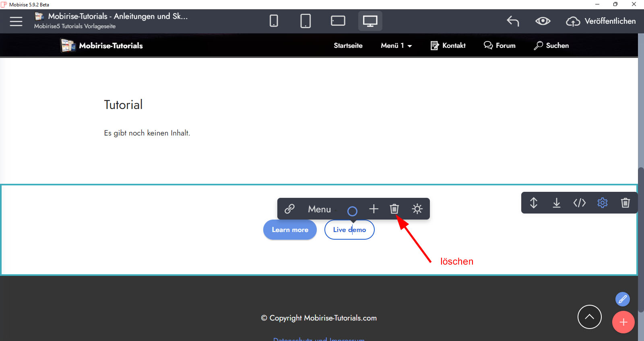
Task: Click the undo arrow icon
Action: coord(513,21)
